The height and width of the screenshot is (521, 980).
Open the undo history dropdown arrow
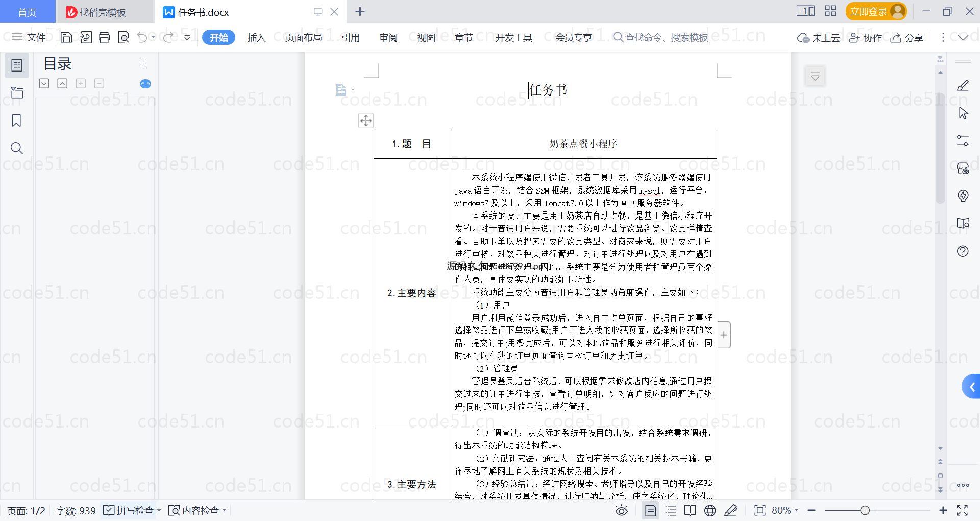153,37
